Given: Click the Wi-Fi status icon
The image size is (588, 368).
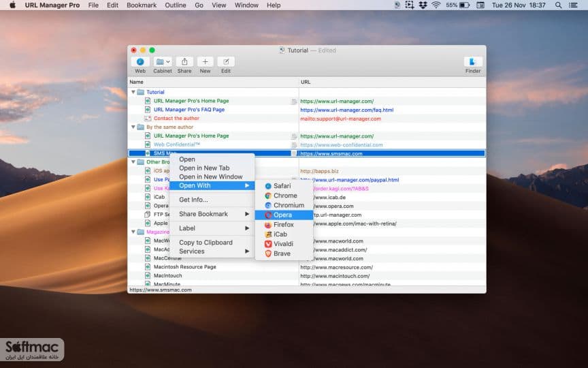Looking at the screenshot, I should (436, 5).
